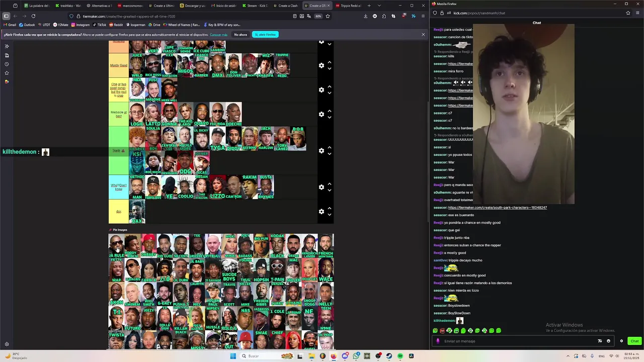Move Trash tier row down

click(x=330, y=154)
